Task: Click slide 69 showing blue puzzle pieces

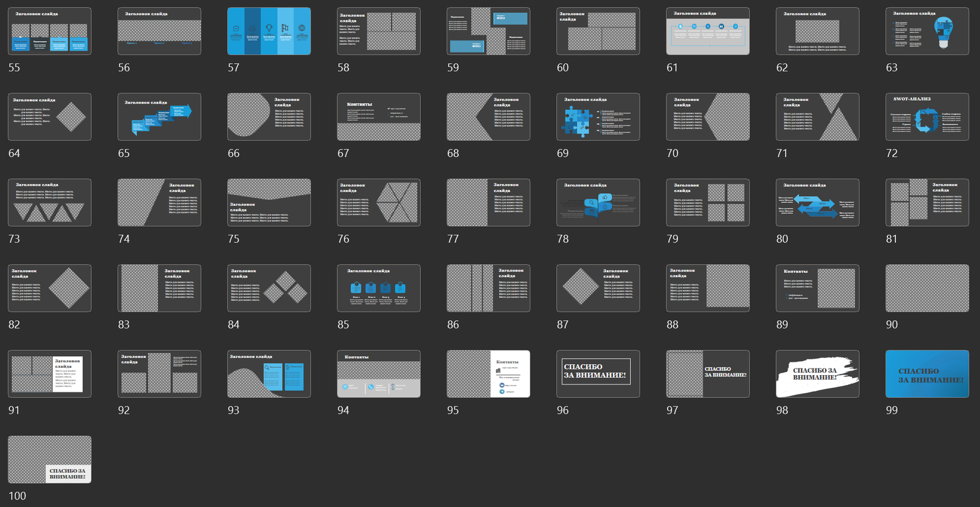Action: [598, 117]
